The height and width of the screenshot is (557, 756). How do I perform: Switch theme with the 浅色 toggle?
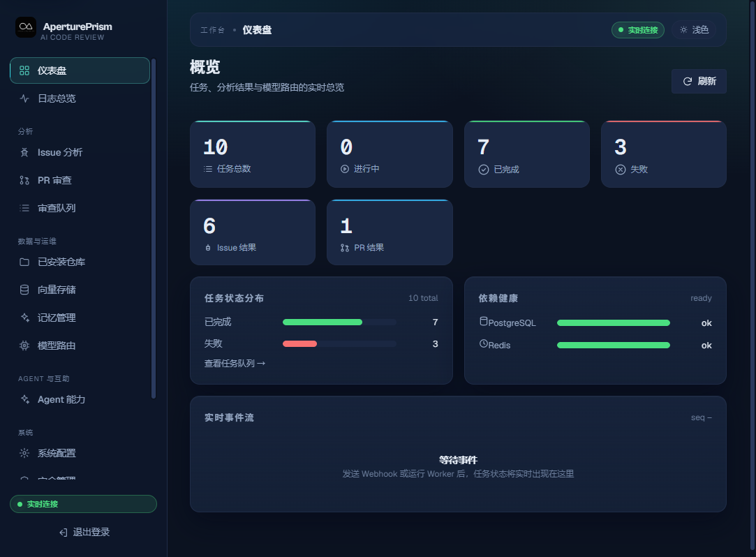[694, 30]
